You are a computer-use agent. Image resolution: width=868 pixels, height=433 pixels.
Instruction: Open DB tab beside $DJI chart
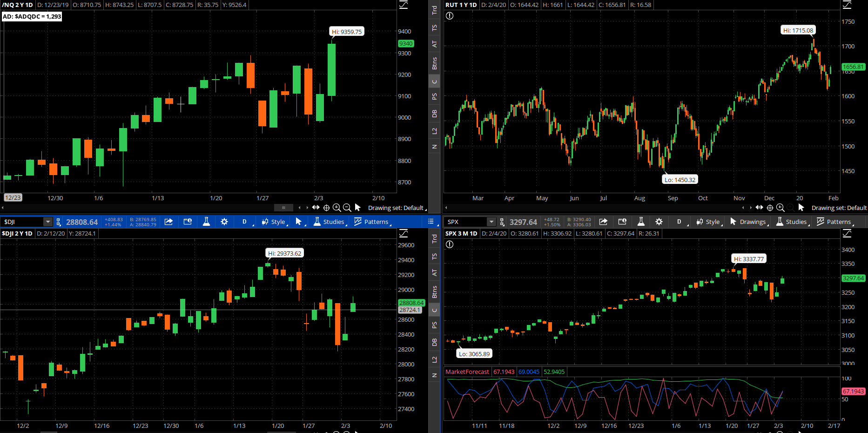[434, 342]
